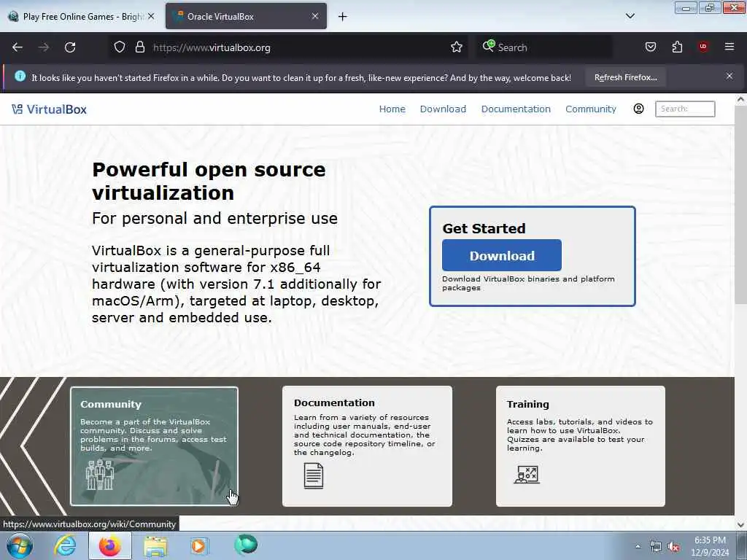The image size is (747, 560).
Task: Click the Refresh Firefox button
Action: [x=625, y=77]
